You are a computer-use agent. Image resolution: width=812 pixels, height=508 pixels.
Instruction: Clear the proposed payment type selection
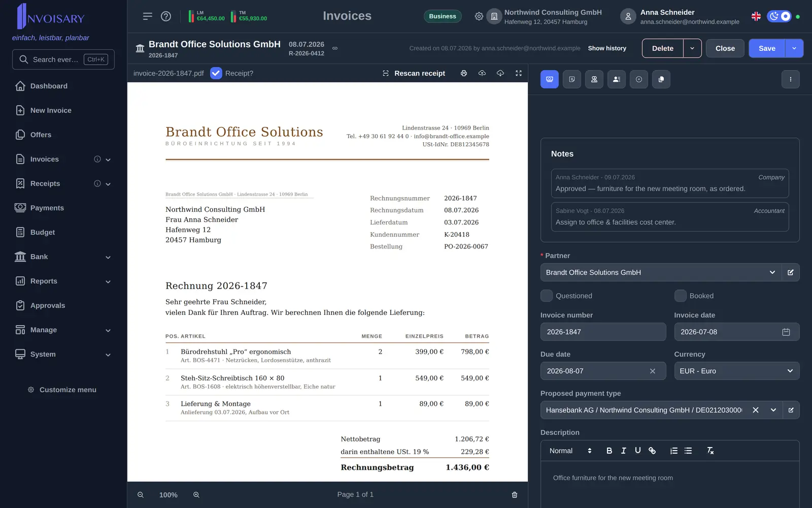756,410
